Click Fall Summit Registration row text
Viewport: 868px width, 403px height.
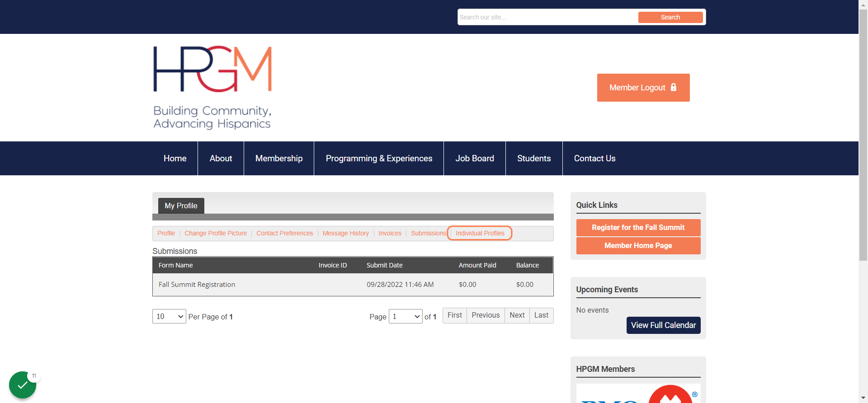(x=197, y=285)
